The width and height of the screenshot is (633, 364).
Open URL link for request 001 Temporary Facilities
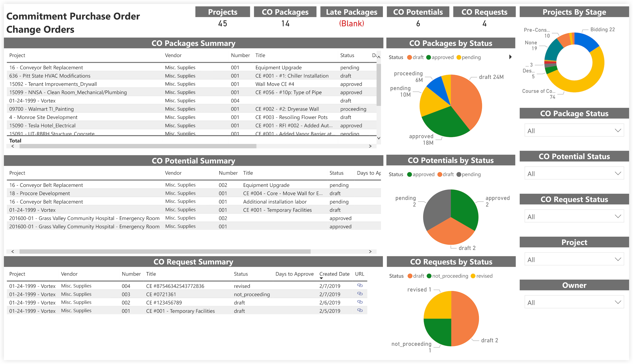(360, 310)
